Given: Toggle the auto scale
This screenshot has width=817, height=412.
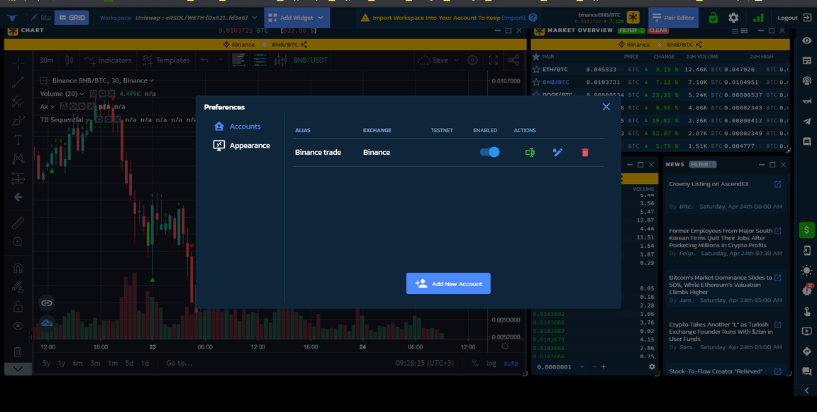Looking at the screenshot, I should pos(511,363).
